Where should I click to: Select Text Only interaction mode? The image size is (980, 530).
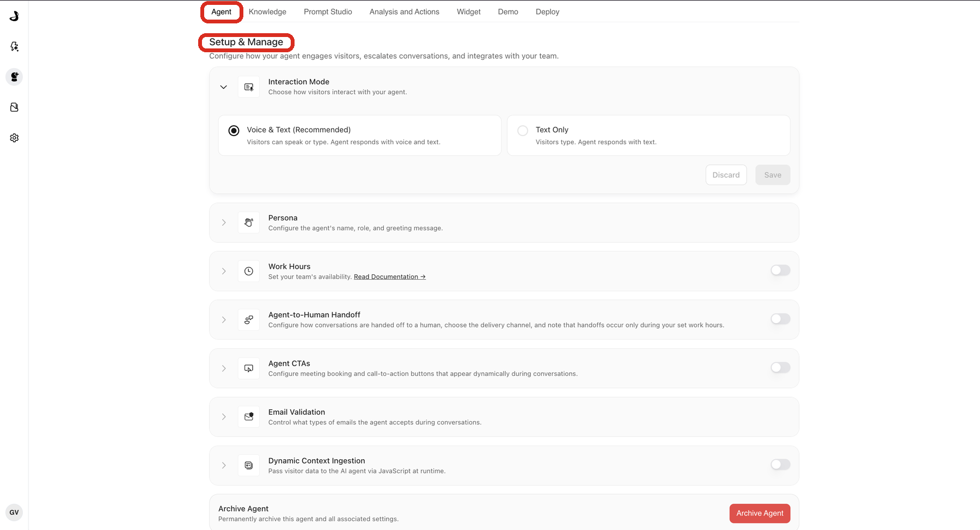click(648, 135)
